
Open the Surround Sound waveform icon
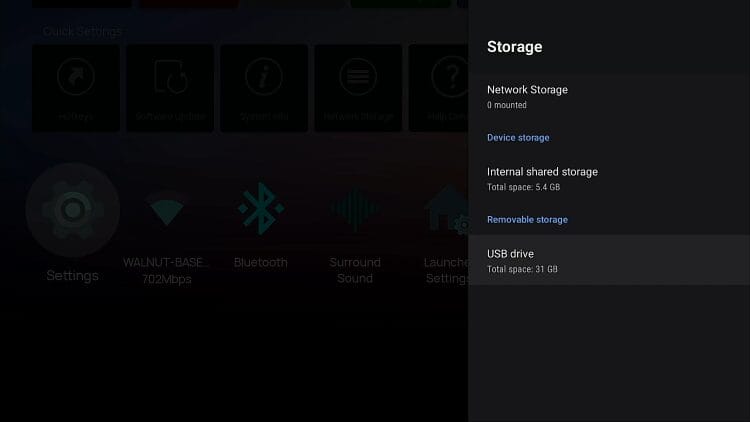(x=355, y=209)
